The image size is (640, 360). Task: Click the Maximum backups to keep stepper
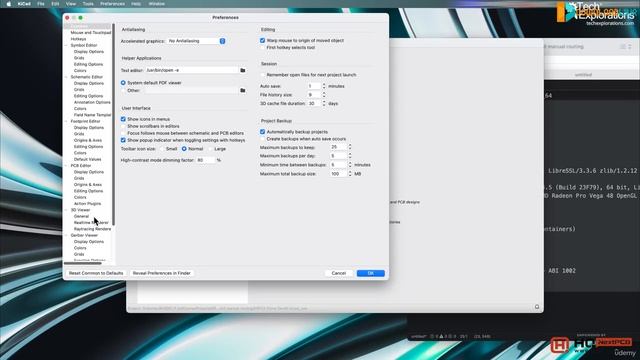pyautogui.click(x=350, y=147)
